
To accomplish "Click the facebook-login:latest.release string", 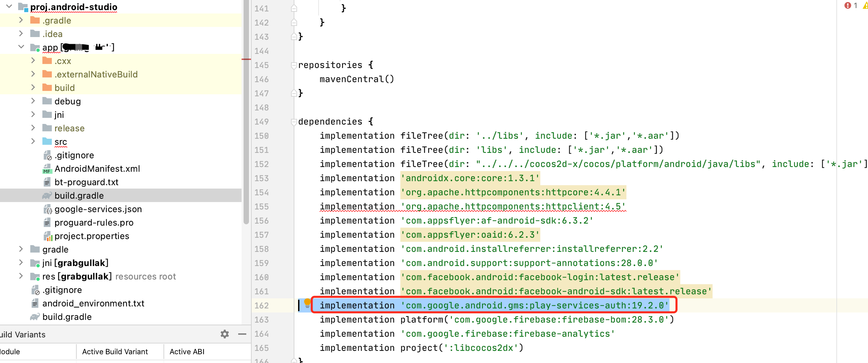I will 540,277.
